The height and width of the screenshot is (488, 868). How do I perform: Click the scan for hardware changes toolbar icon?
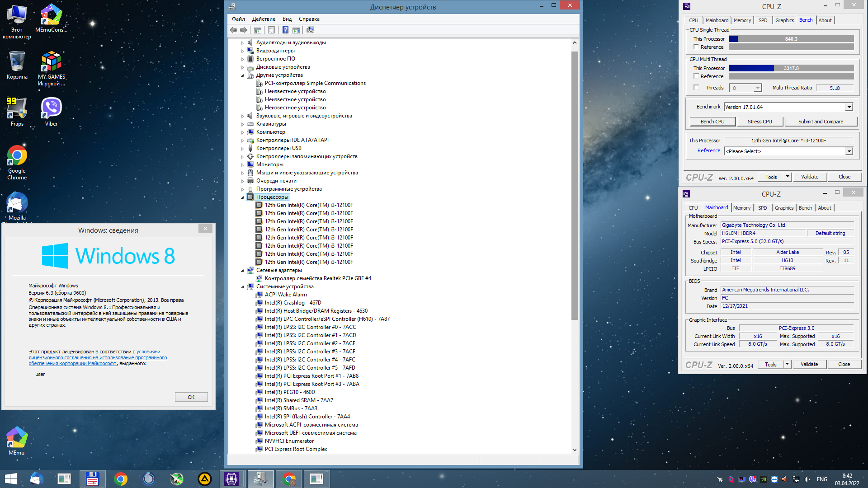pos(310,30)
